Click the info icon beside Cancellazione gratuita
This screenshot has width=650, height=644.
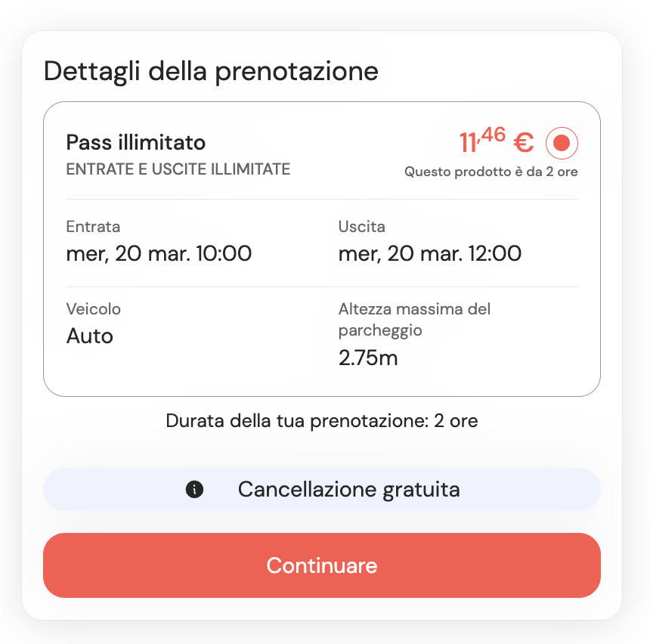(195, 490)
